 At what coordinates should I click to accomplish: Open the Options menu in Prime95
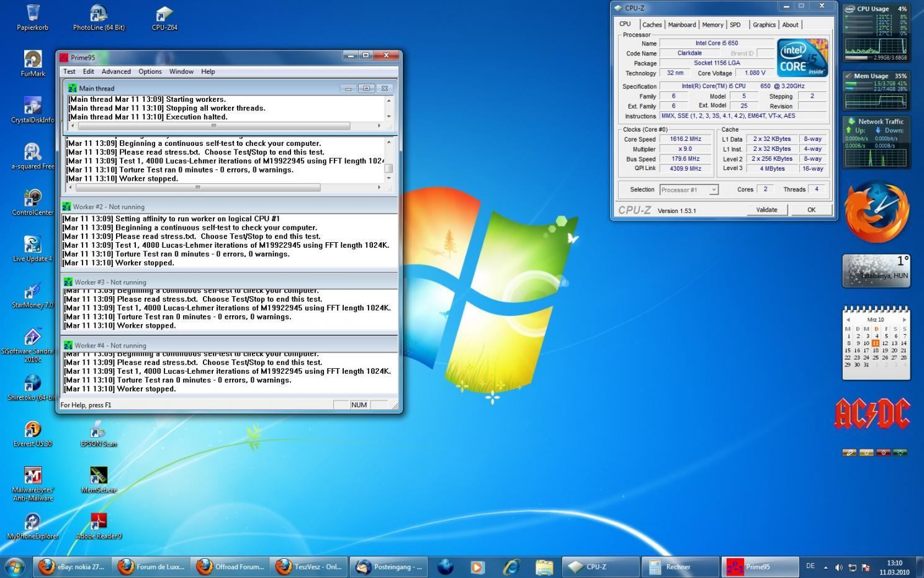pyautogui.click(x=150, y=71)
